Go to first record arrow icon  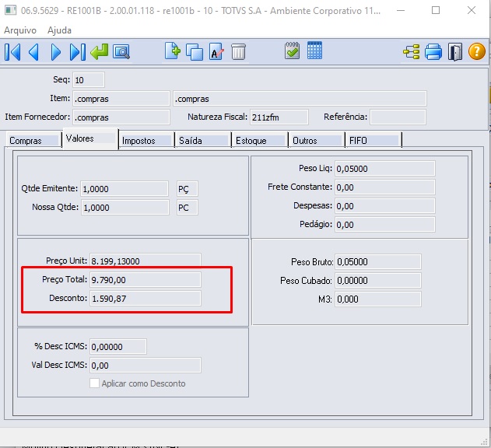click(x=12, y=52)
